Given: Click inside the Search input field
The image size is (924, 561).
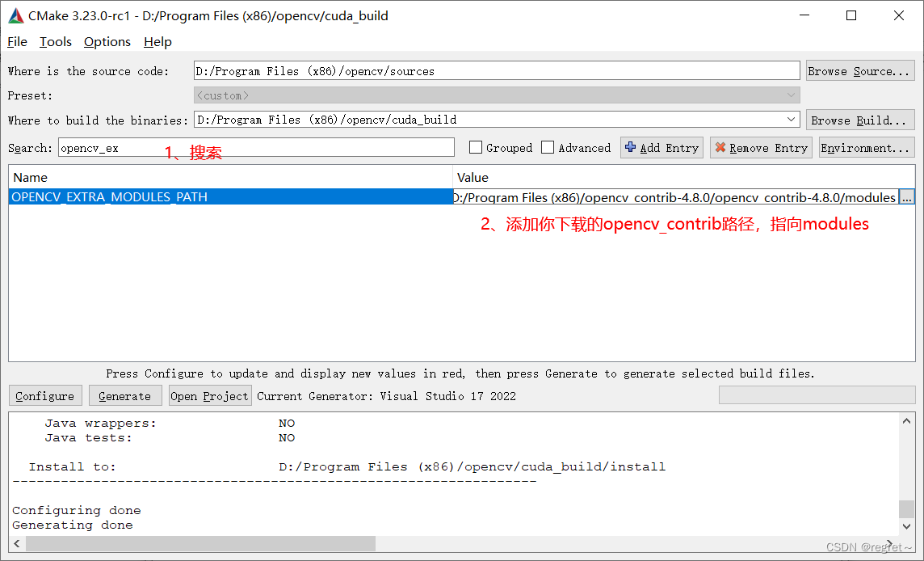Looking at the screenshot, I should click(242, 148).
